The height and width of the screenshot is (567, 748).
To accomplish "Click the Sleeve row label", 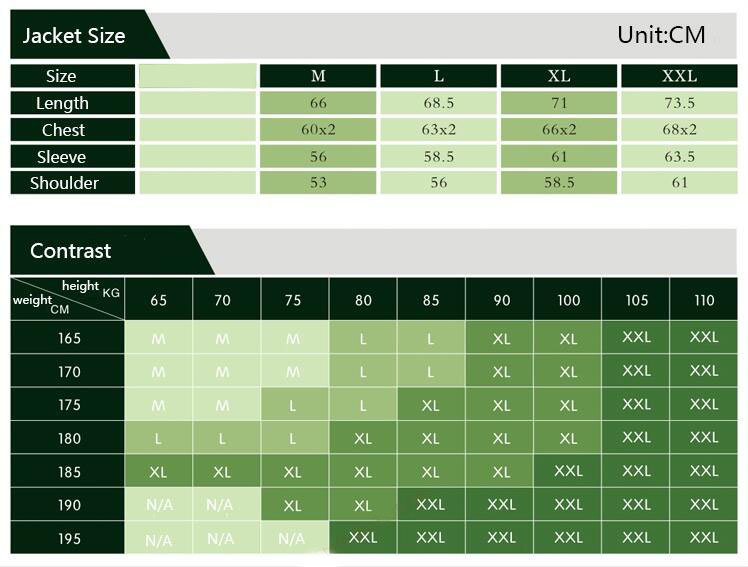I will click(x=62, y=157).
